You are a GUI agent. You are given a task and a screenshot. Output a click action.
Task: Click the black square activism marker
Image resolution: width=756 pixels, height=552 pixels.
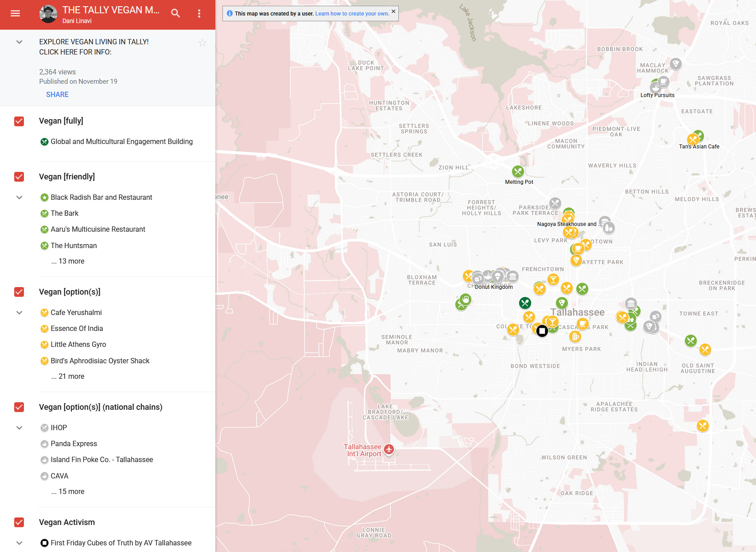pyautogui.click(x=542, y=331)
